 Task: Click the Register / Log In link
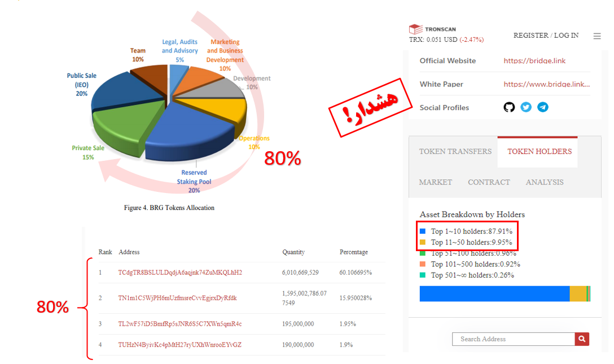pyautogui.click(x=546, y=36)
